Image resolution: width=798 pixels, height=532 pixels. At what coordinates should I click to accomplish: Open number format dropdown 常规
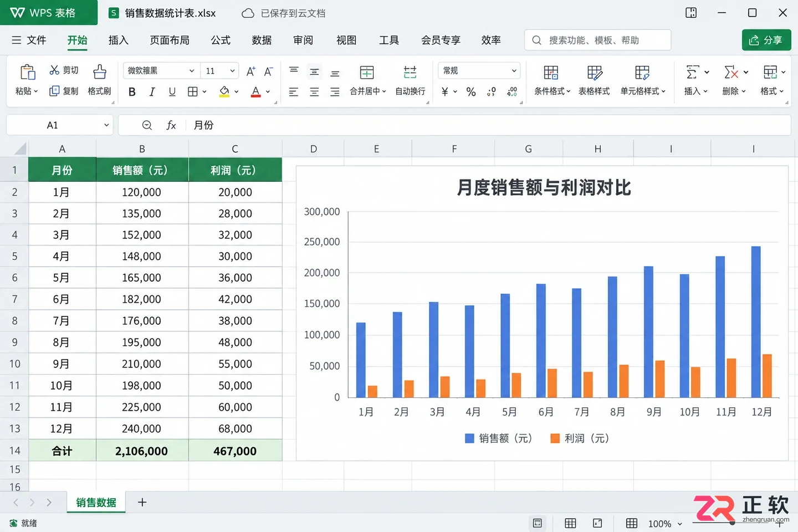[479, 70]
